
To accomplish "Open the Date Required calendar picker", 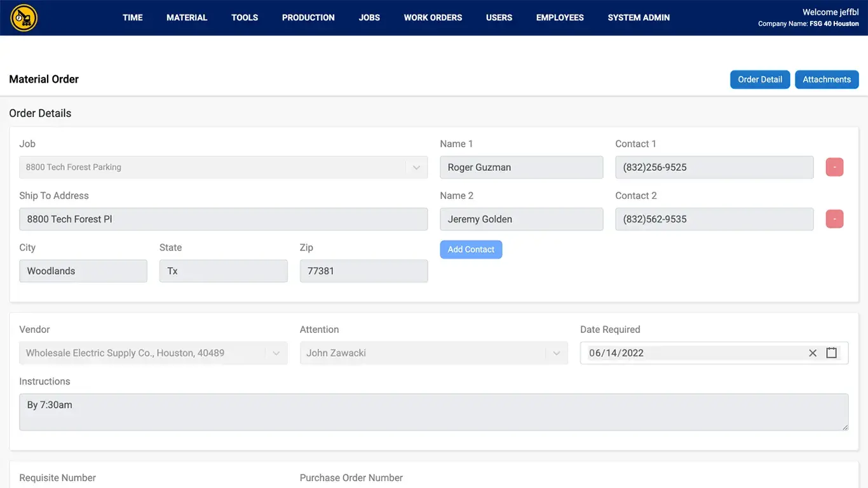I will [831, 353].
